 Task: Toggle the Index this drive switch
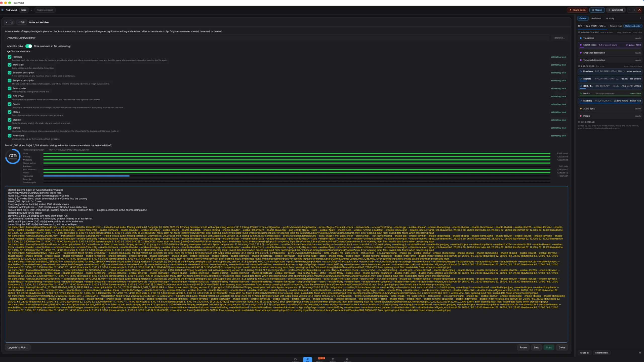[x=29, y=46]
